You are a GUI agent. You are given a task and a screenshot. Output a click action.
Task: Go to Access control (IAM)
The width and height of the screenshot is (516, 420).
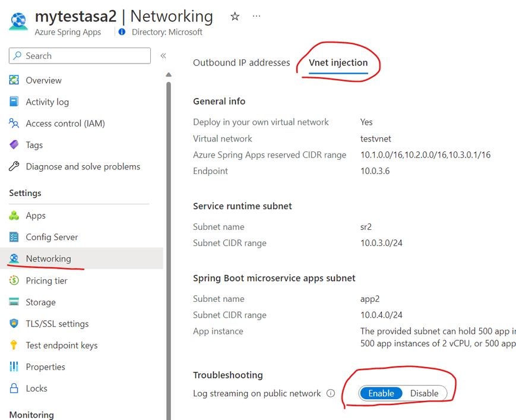coord(65,124)
